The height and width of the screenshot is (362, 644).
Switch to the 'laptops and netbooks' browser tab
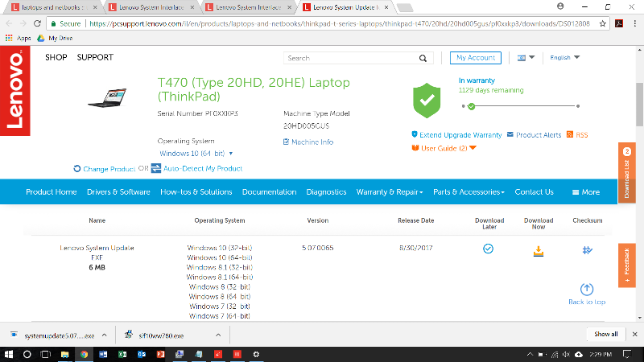click(53, 7)
